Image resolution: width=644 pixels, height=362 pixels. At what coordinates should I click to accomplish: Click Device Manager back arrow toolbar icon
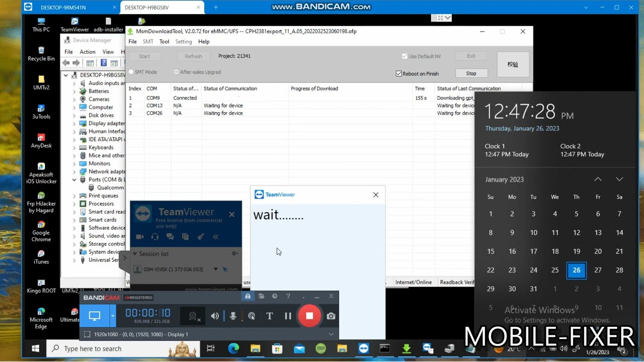coord(66,63)
